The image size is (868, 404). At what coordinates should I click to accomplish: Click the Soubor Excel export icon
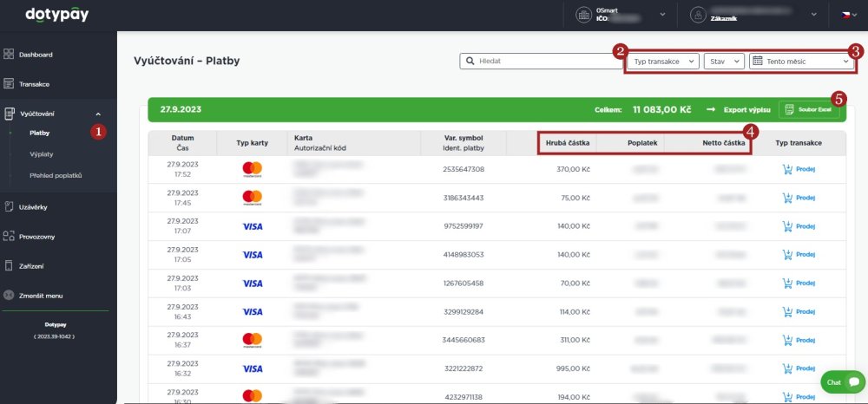pos(789,109)
